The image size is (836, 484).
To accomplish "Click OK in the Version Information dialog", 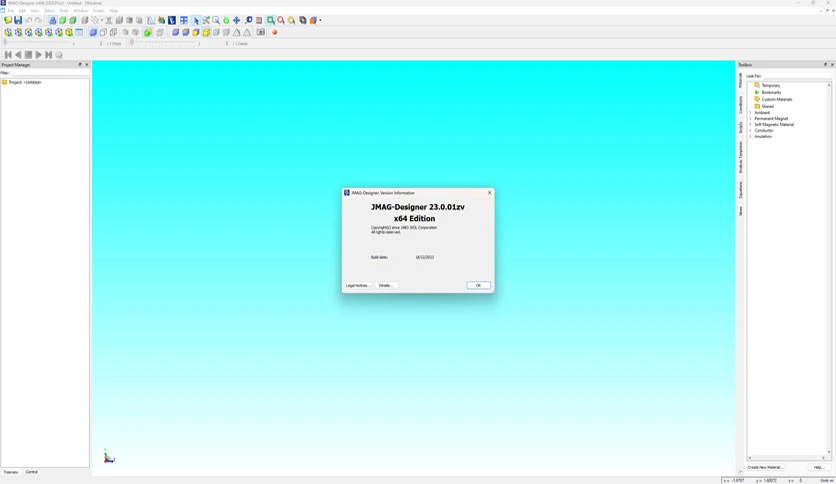I will click(x=478, y=286).
